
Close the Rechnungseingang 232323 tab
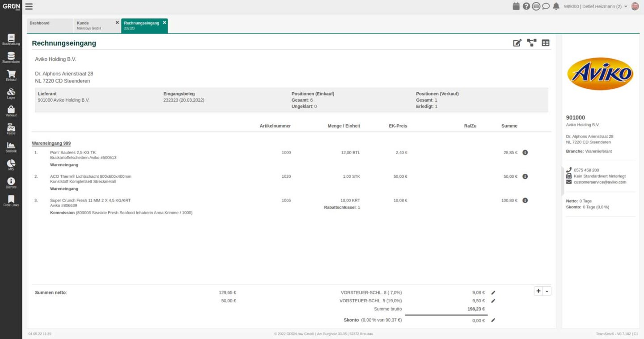(165, 22)
